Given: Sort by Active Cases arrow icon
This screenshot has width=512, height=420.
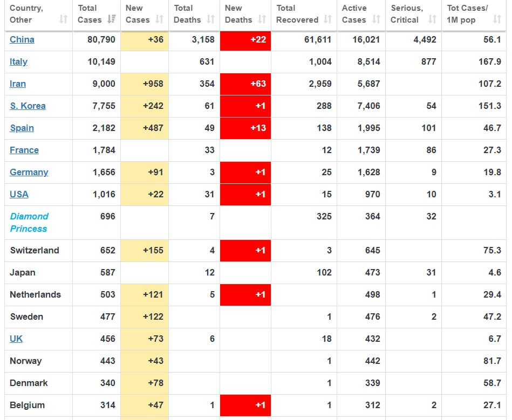Looking at the screenshot, I should 376,19.
